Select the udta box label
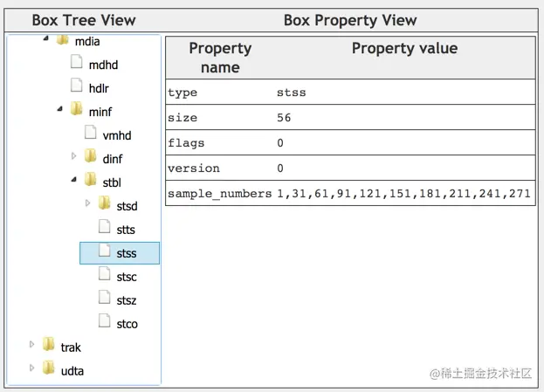544x392 pixels. 72,371
